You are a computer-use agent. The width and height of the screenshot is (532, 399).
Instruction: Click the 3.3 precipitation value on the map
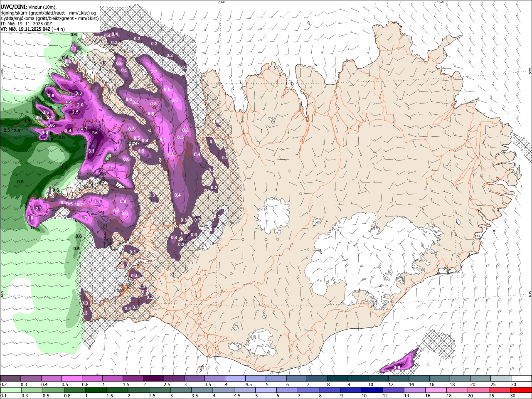[79, 93]
